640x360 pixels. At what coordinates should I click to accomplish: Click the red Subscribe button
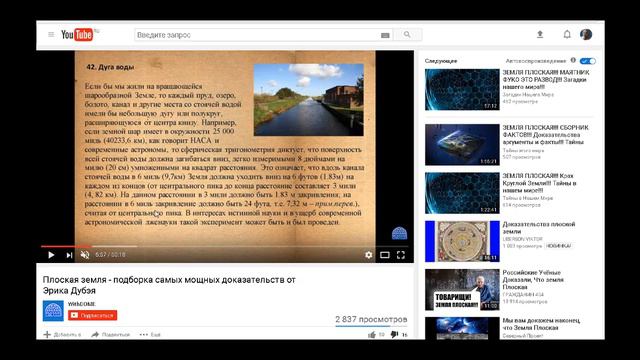pos(93,315)
